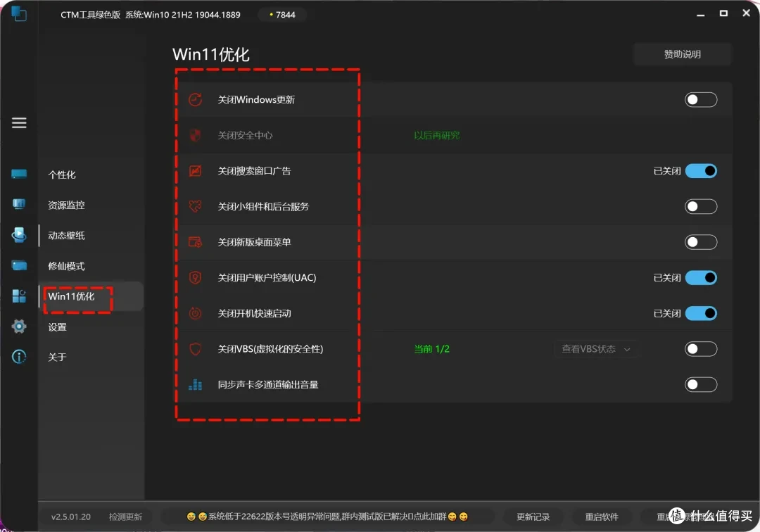The height and width of the screenshot is (532, 760).
Task: Click the Win11优化 page heading
Action: (x=211, y=54)
